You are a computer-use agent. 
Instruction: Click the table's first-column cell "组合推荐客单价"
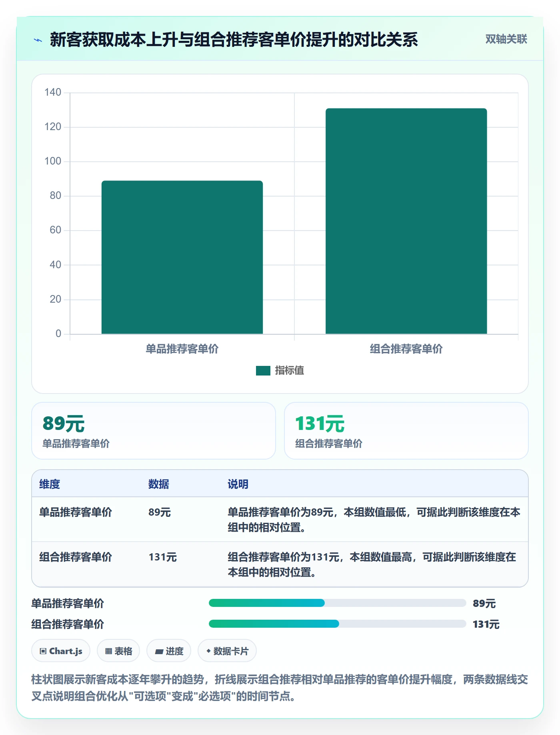[76, 557]
